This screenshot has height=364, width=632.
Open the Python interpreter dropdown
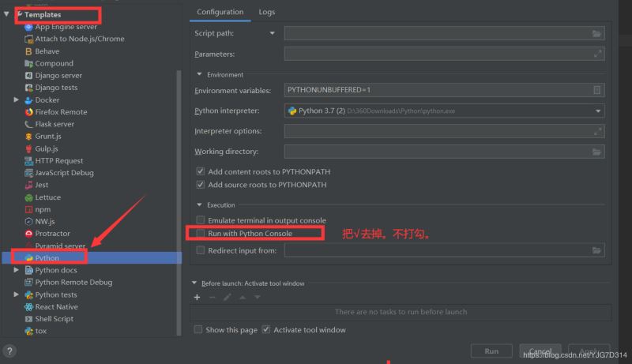(598, 111)
